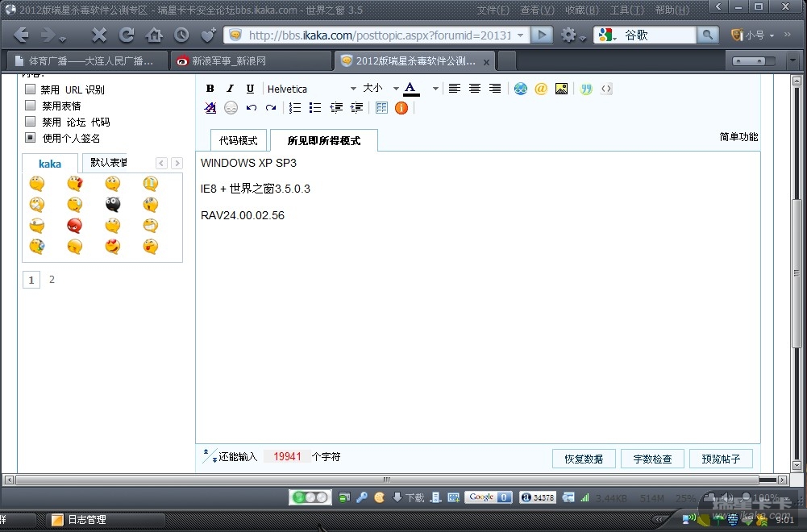
Task: Align text to the left
Action: (455, 89)
